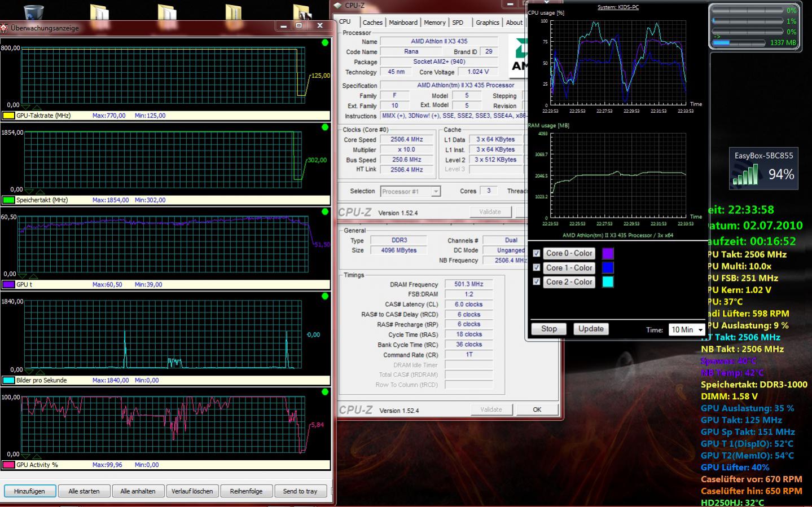Select the Graphics tab
This screenshot has height=507, width=812.
pos(488,23)
